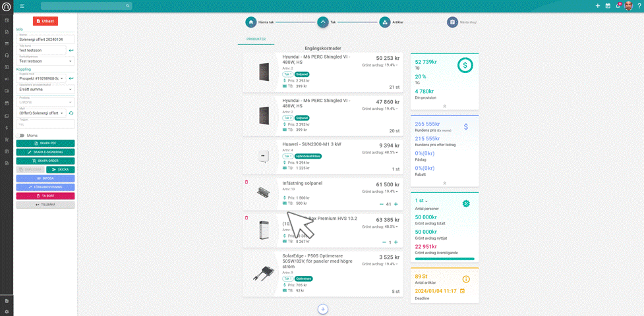
Task: Click the Taggar input field
Action: (x=45, y=124)
